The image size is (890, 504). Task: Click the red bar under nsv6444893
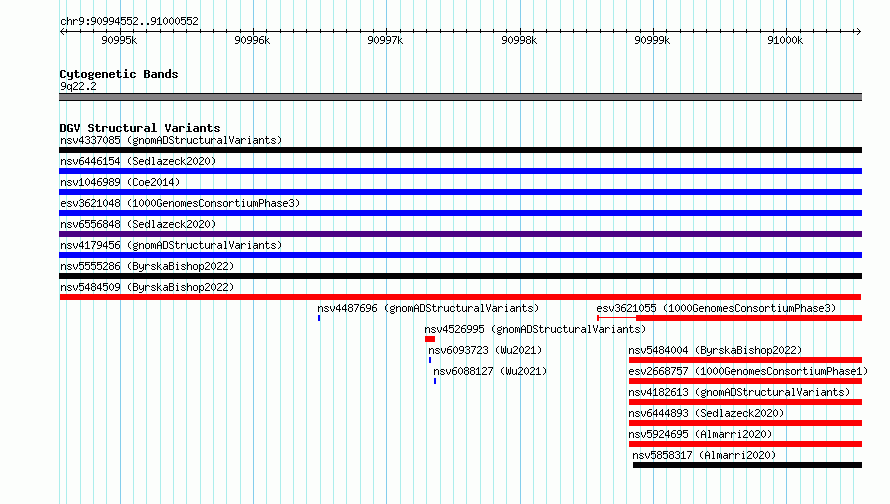click(x=745, y=423)
